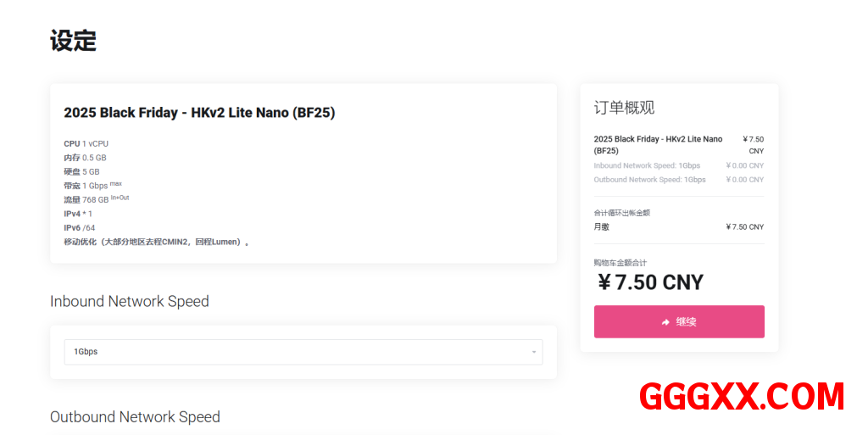Click the 移动优化 route description line

(x=156, y=242)
